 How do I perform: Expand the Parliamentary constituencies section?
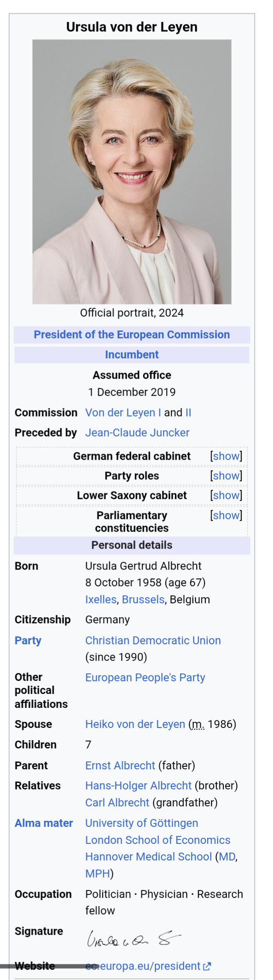[226, 516]
